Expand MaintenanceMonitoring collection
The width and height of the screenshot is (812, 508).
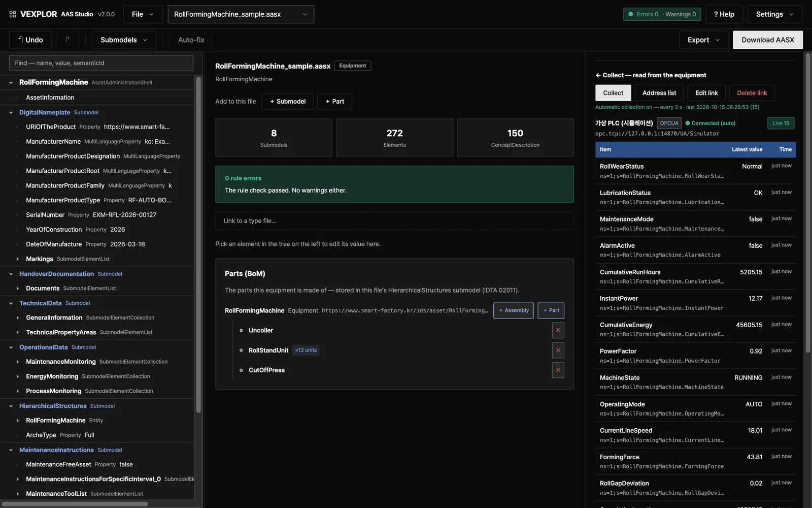pos(18,362)
